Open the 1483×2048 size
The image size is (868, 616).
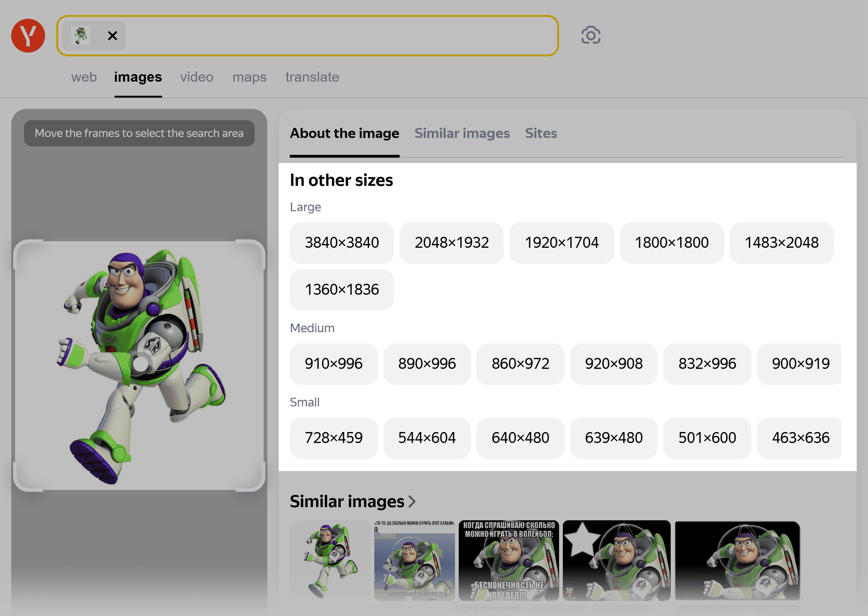click(x=782, y=243)
